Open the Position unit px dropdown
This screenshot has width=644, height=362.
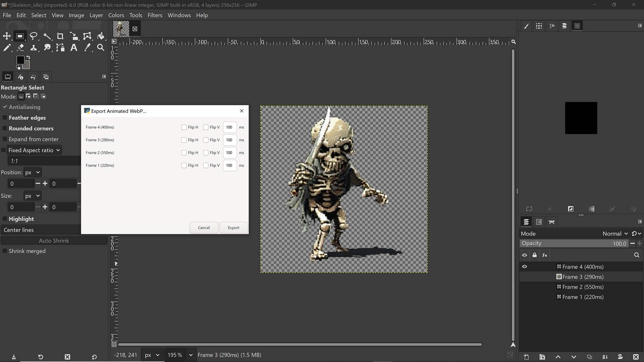tap(33, 172)
